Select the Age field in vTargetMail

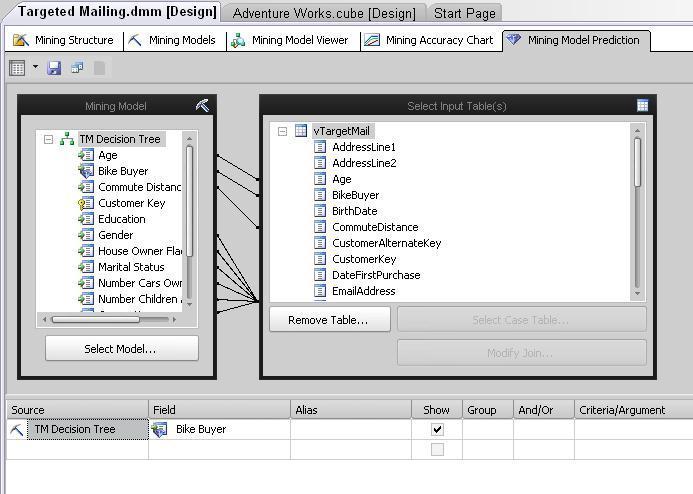click(342, 179)
